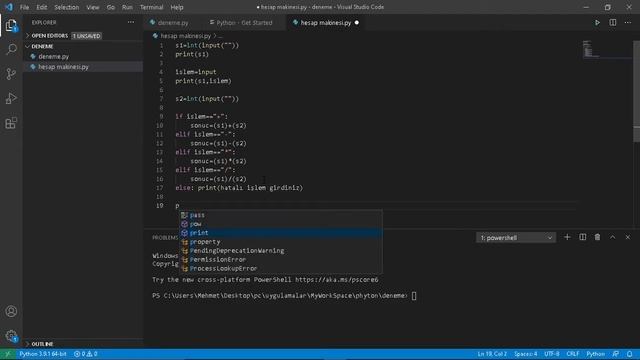640x360 pixels.
Task: Close the terminal panel
Action: (x=628, y=237)
